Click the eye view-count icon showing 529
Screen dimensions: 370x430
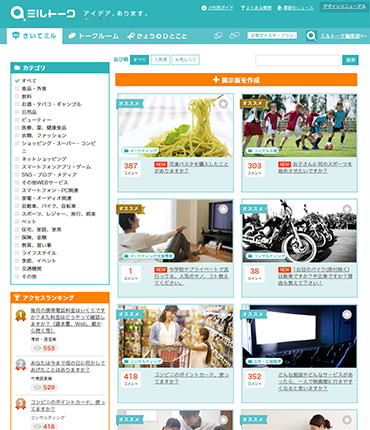pos(37,387)
